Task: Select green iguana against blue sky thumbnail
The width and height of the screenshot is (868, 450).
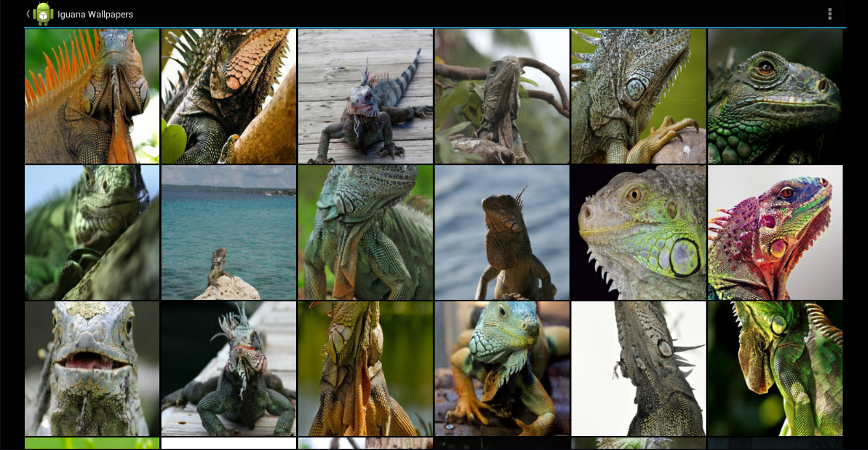Action: coord(92,232)
